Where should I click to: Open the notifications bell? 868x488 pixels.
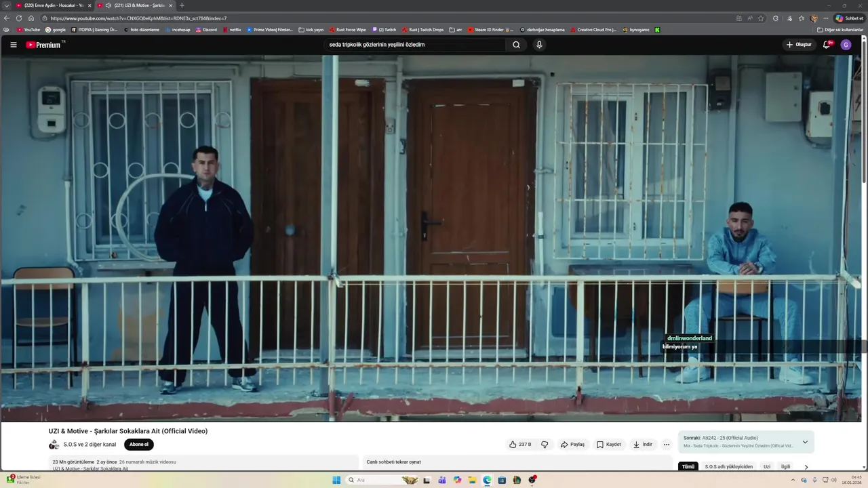(827, 45)
